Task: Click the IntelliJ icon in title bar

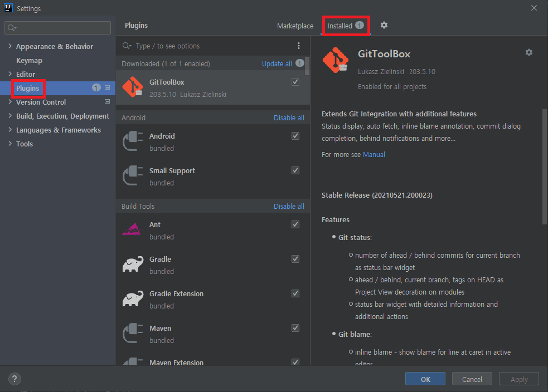Action: point(8,8)
